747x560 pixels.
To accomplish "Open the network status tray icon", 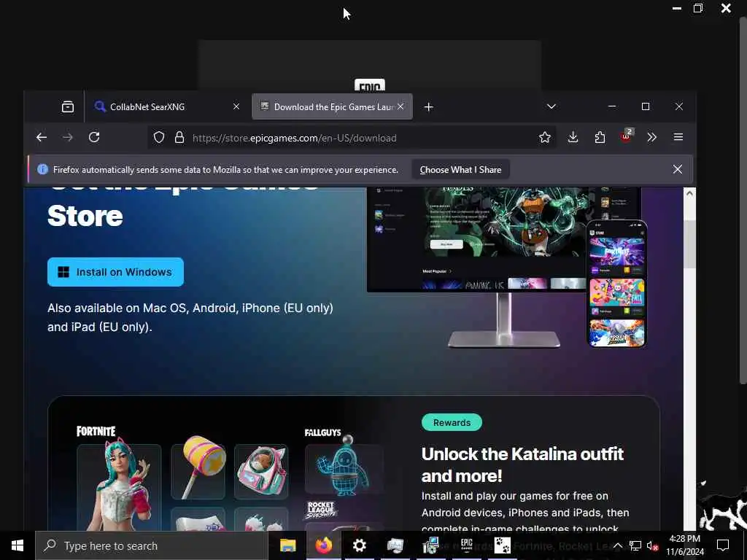I will (x=635, y=545).
